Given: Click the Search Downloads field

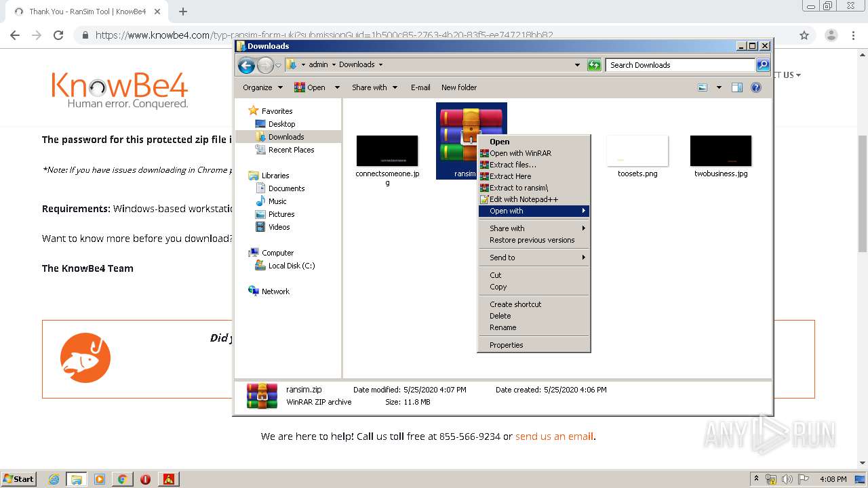Looking at the screenshot, I should click(680, 65).
